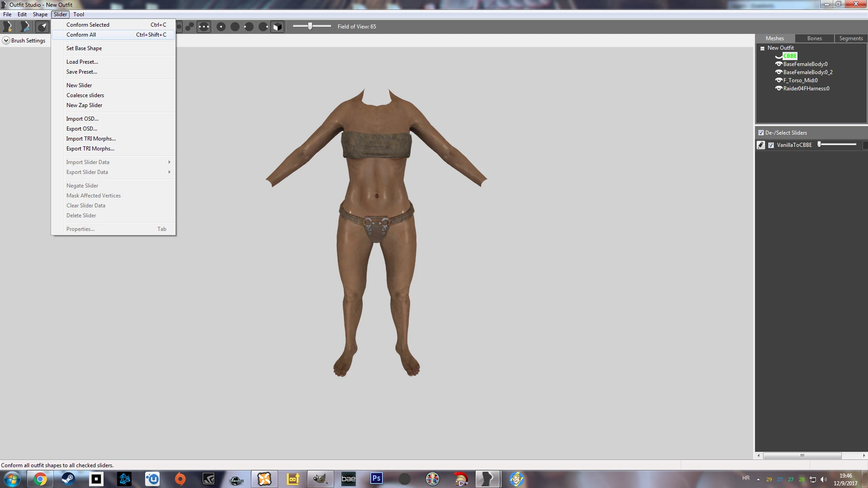868x488 pixels.
Task: Click the two-dot brush tool icon
Action: 189,27
